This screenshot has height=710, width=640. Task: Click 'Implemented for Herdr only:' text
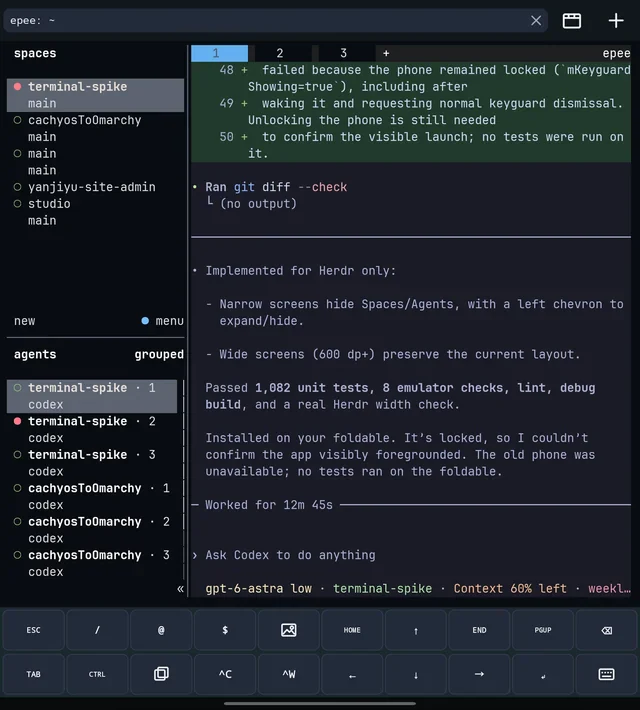(300, 271)
